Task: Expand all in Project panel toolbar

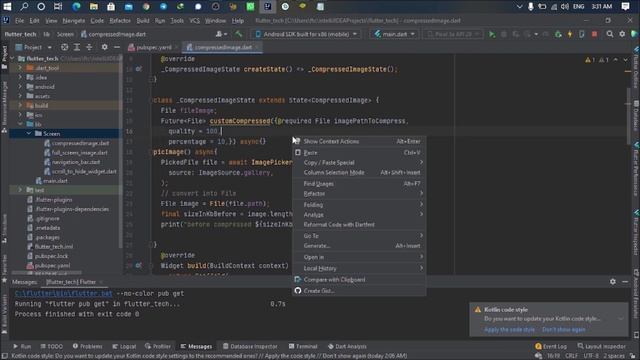Action: 77,47
